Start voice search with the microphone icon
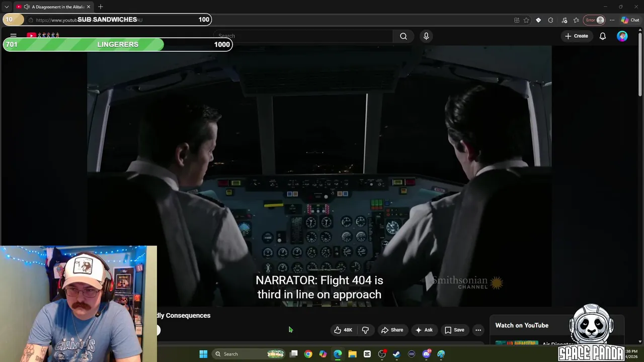644x362 pixels. (426, 36)
